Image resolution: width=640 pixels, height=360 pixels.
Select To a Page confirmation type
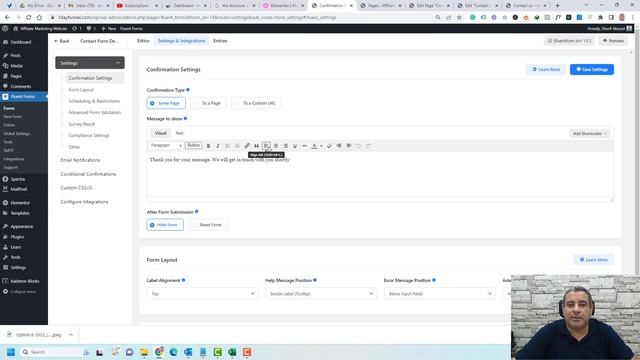[208, 103]
